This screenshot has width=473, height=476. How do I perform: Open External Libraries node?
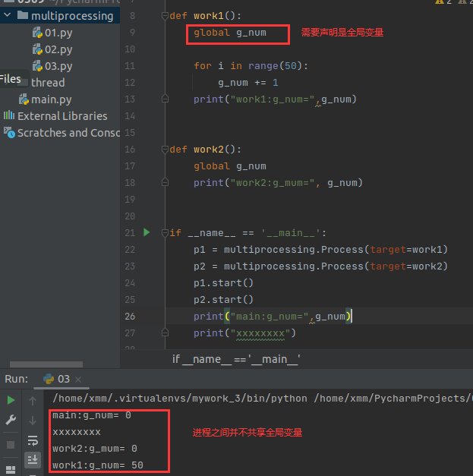pos(62,116)
